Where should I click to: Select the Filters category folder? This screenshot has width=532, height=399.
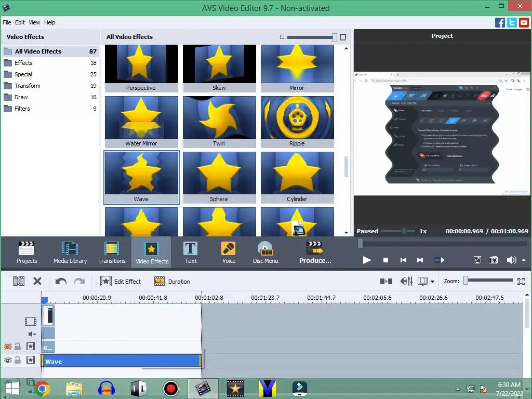50,109
